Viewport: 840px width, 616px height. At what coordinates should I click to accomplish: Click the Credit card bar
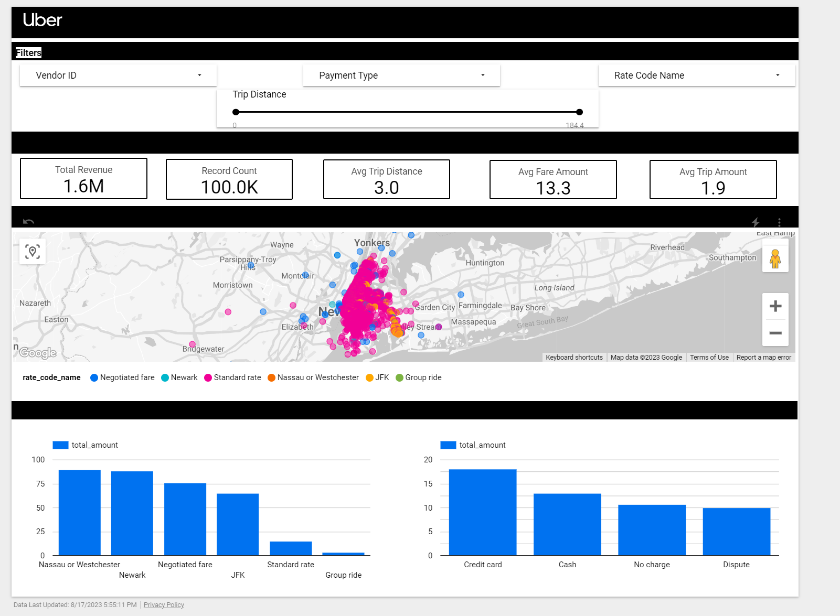(x=483, y=513)
